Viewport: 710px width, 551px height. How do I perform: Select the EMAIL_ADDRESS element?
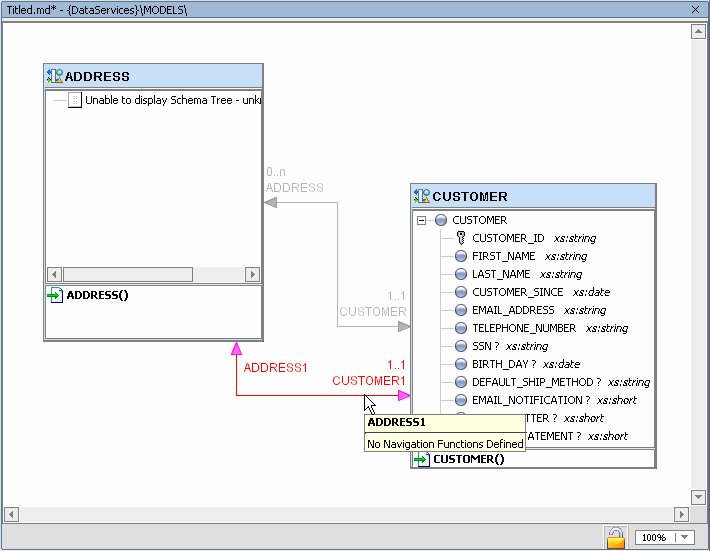pyautogui.click(x=512, y=310)
